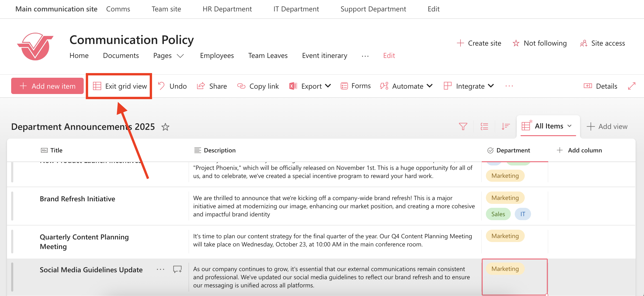This screenshot has height=296, width=644.
Task: Expand to full screen with arrow icon
Action: pos(631,86)
